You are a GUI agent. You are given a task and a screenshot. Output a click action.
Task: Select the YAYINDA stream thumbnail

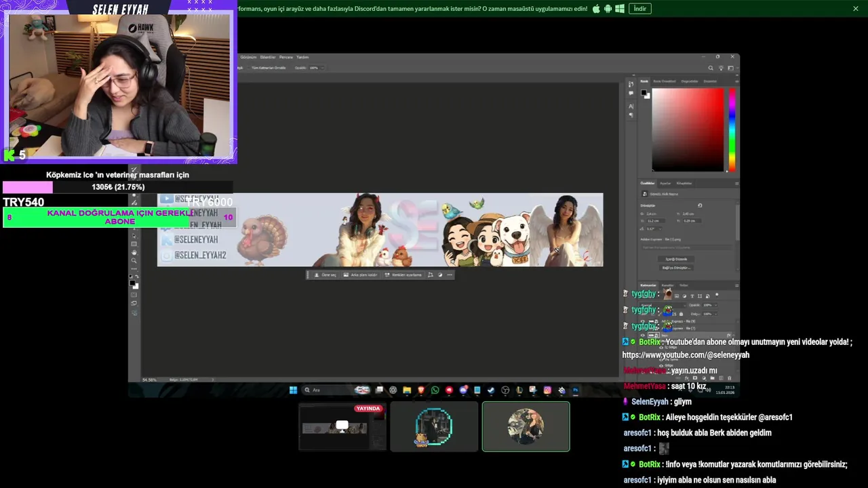point(342,426)
